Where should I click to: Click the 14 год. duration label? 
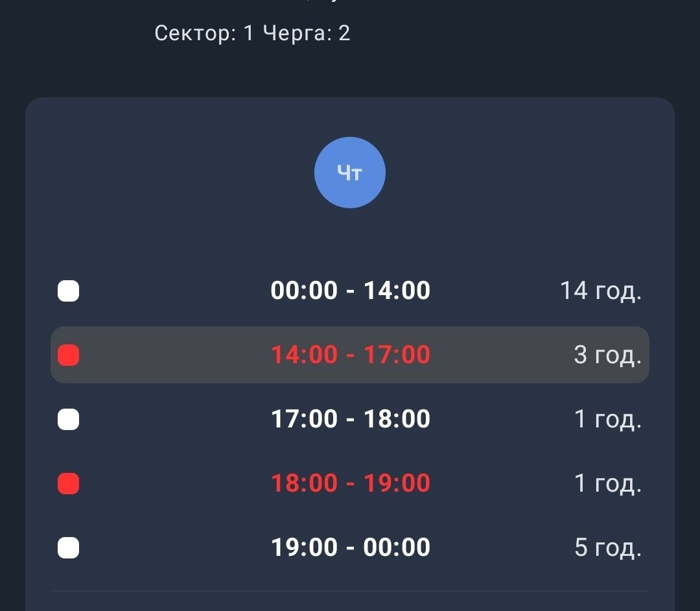tap(601, 291)
